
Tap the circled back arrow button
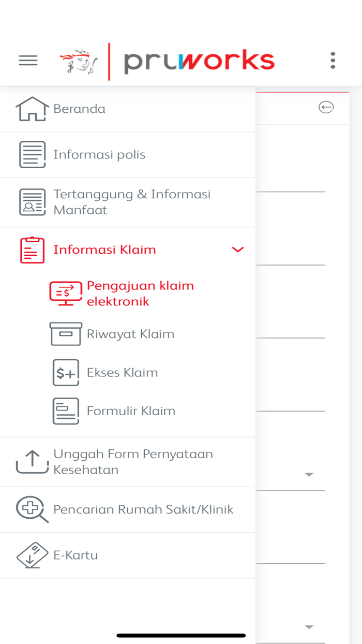click(326, 107)
